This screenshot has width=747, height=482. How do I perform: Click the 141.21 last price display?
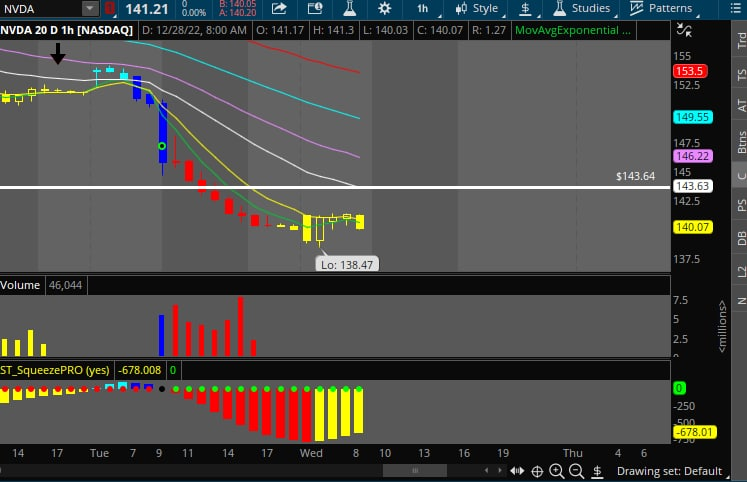pyautogui.click(x=147, y=9)
